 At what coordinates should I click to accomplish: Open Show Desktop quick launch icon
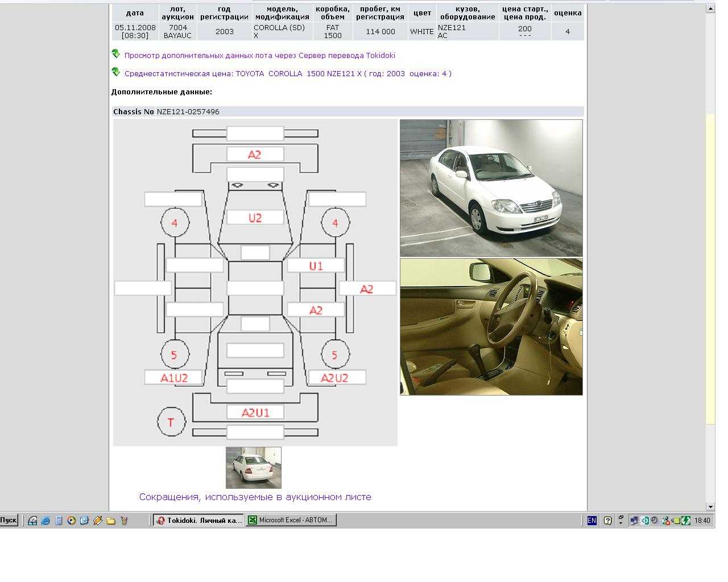[32, 520]
